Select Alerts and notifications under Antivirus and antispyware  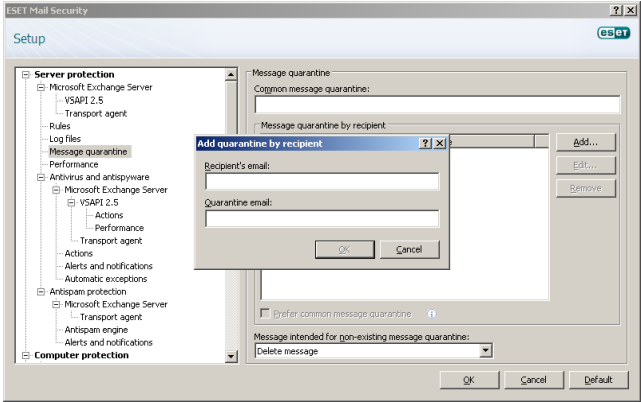point(108,266)
